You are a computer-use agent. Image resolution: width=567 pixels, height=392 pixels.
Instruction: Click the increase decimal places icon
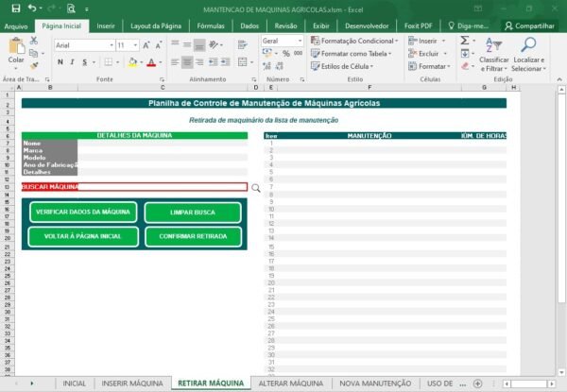[266, 66]
